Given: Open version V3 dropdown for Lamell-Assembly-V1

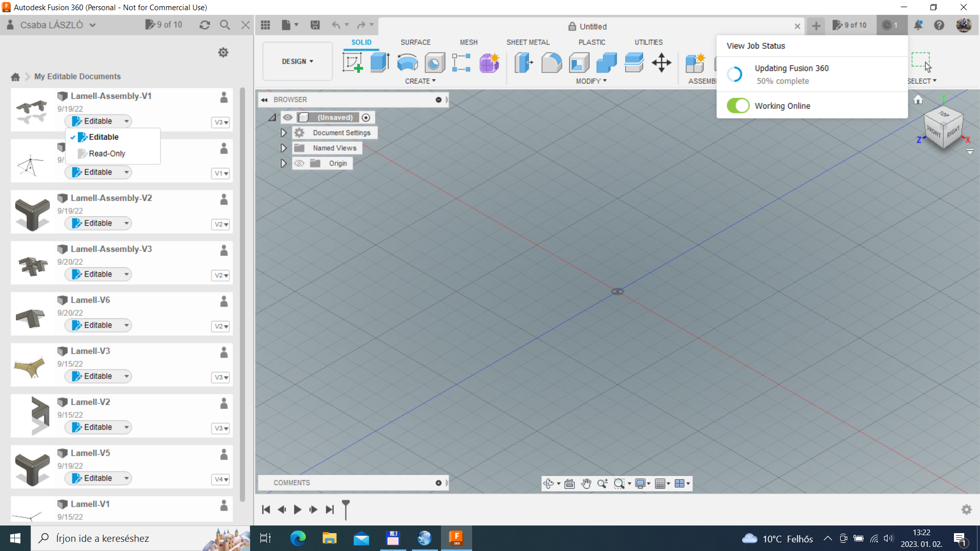Looking at the screenshot, I should click(x=221, y=122).
